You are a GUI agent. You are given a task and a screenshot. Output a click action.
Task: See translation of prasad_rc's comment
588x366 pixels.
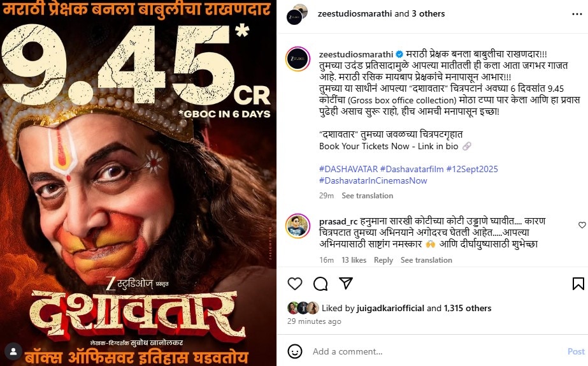coord(426,260)
